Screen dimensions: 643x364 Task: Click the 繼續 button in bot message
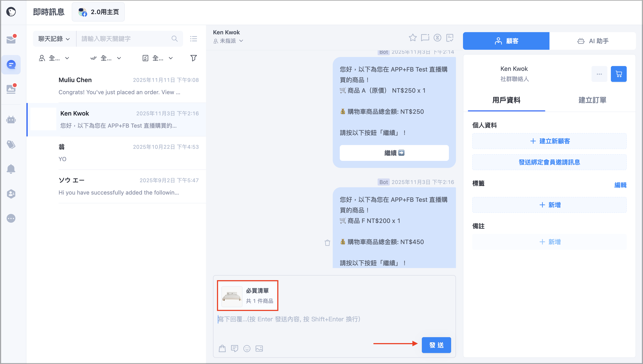[394, 153]
